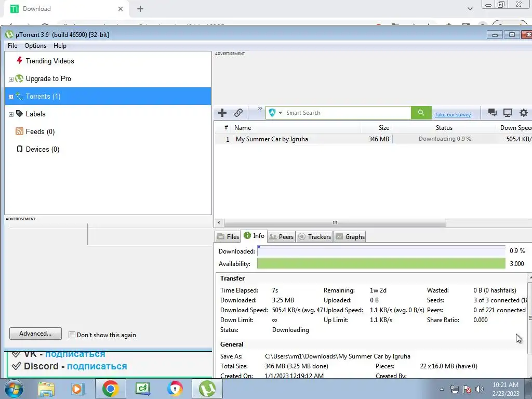Click the Torrents arrows icon in sidebar
The height and width of the screenshot is (399, 532).
[20, 96]
